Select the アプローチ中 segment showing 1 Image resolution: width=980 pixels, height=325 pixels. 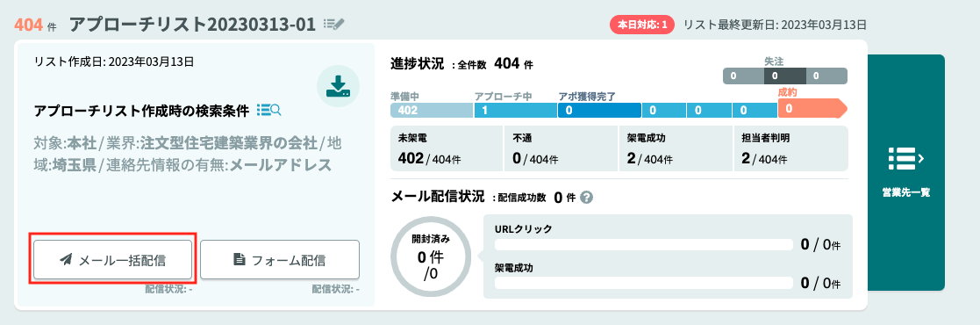tap(515, 110)
